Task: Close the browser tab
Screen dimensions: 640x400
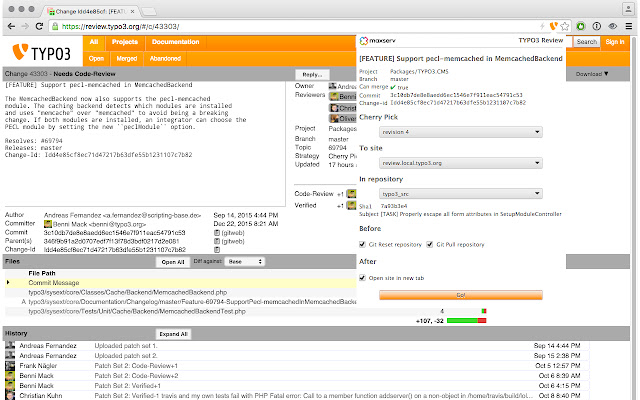Action: [x=133, y=11]
